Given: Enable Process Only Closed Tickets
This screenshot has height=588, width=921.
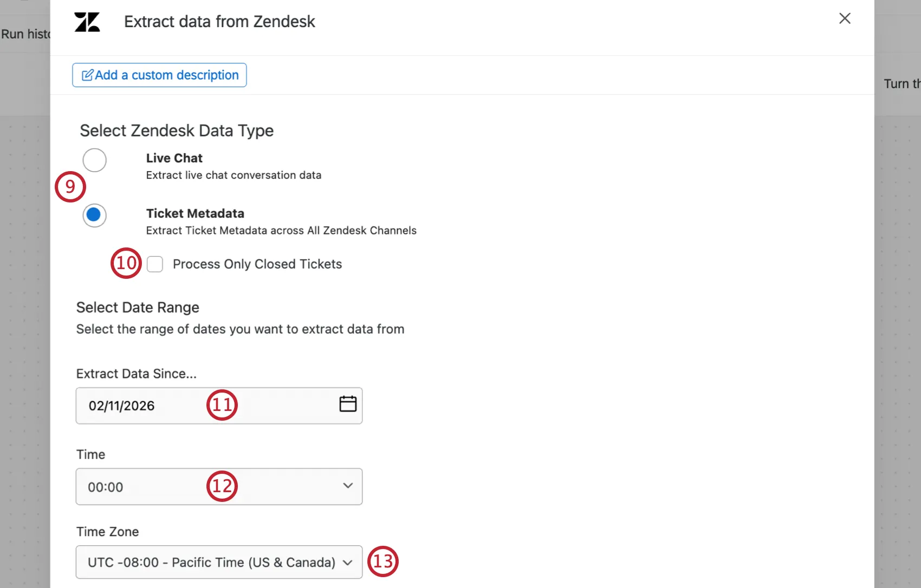Looking at the screenshot, I should [155, 264].
